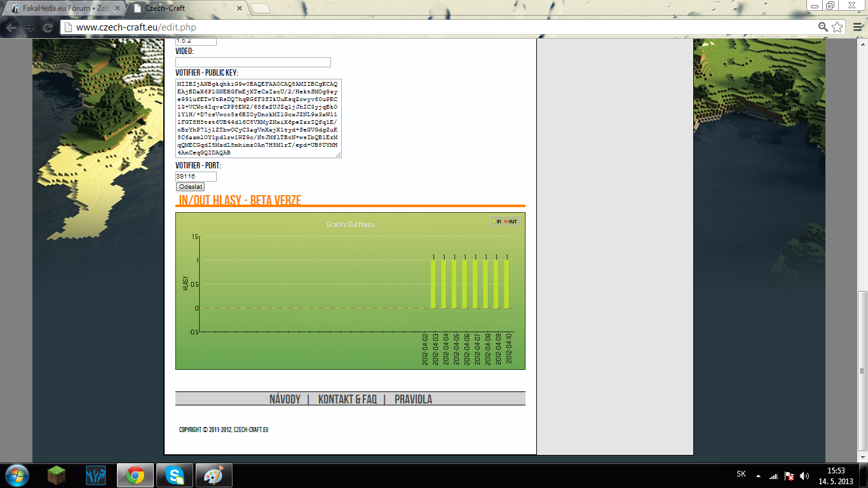Click the zoom magnifier icon in address bar
The height and width of the screenshot is (488, 868).
coord(823,27)
